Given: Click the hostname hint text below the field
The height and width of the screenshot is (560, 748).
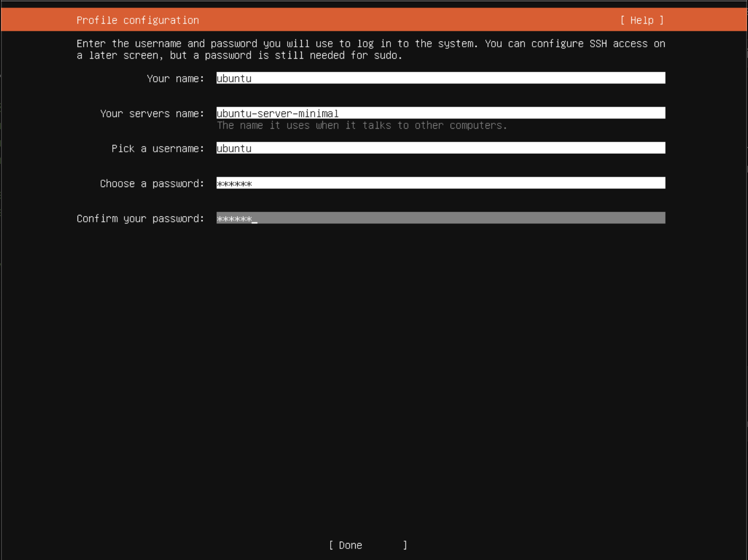Looking at the screenshot, I should click(x=361, y=125).
